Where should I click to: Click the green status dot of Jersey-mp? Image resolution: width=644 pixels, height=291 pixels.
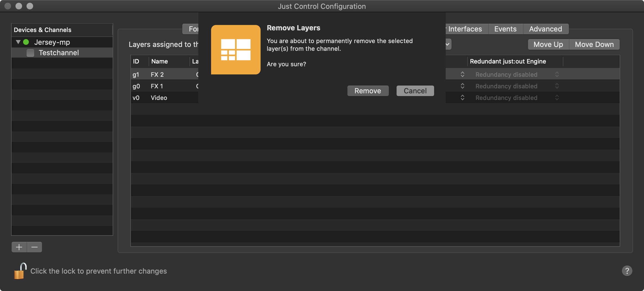[26, 42]
